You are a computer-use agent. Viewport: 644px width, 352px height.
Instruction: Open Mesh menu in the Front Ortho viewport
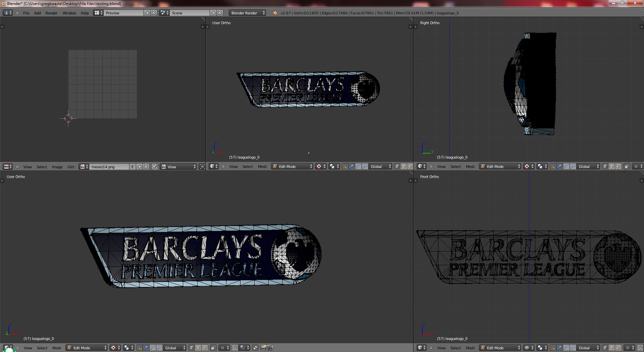pos(470,348)
